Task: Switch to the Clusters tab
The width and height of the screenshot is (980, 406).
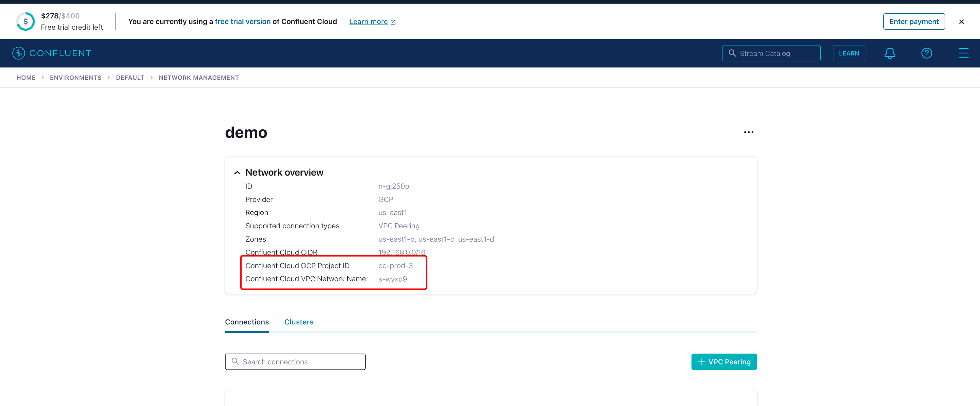Action: tap(299, 322)
